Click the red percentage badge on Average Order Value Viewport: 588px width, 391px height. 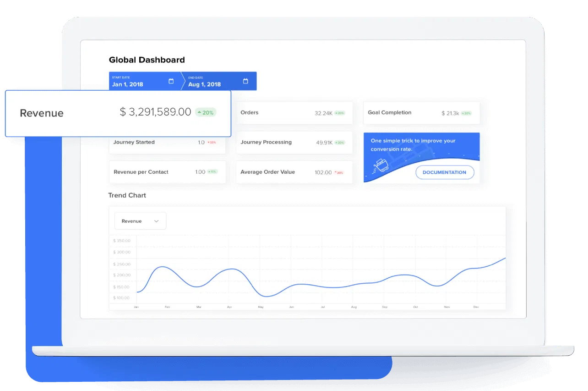pos(339,173)
